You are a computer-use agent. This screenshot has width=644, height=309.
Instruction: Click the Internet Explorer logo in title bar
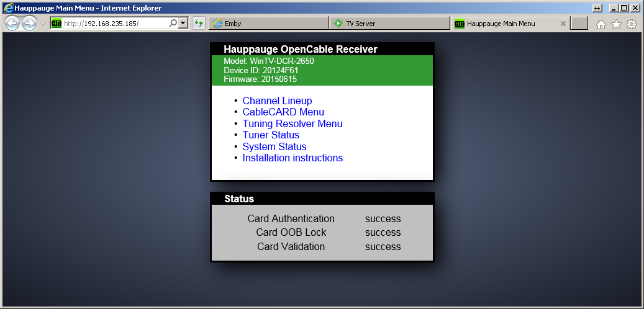tap(8, 8)
